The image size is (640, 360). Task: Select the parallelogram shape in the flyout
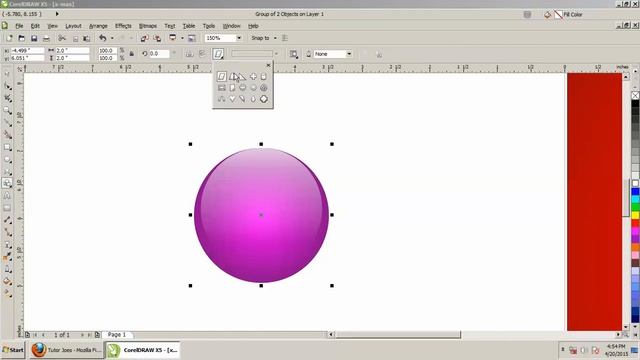pos(222,76)
